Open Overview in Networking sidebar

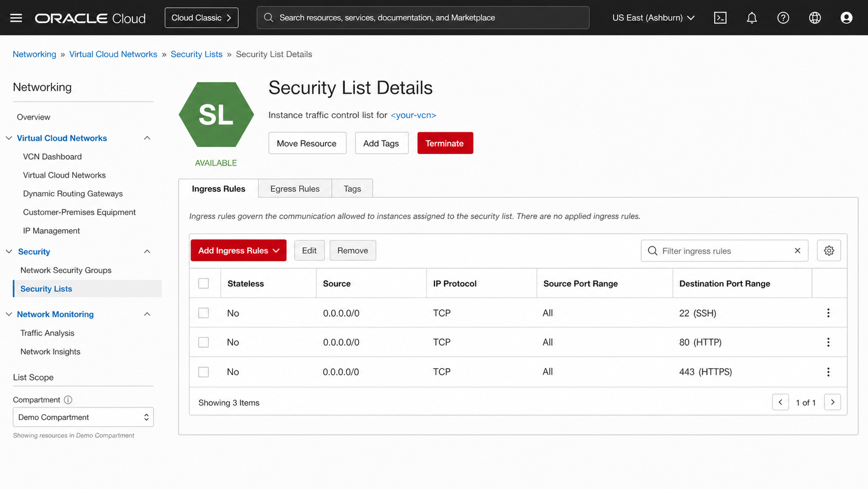tap(34, 117)
